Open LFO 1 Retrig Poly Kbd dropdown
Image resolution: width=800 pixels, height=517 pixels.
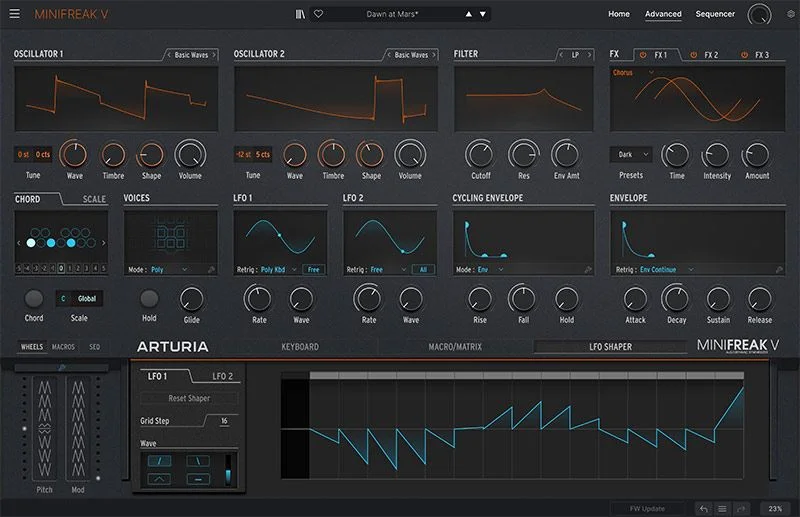click(279, 269)
